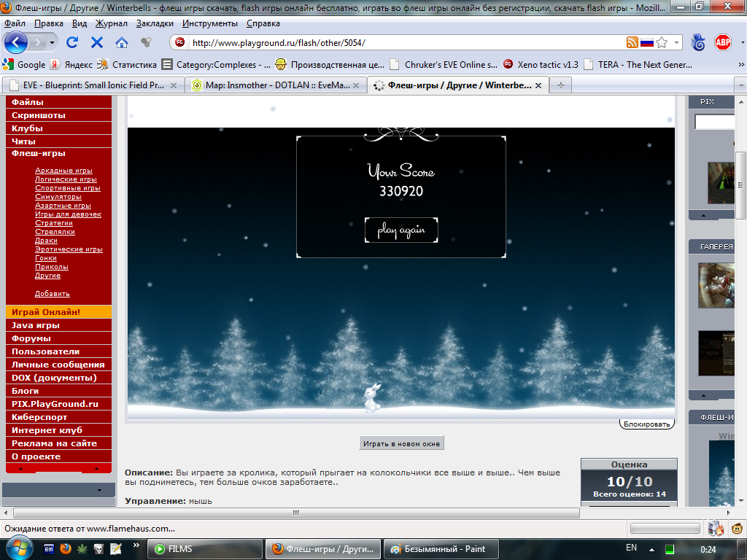Click the PIX search input field

pyautogui.click(x=715, y=122)
